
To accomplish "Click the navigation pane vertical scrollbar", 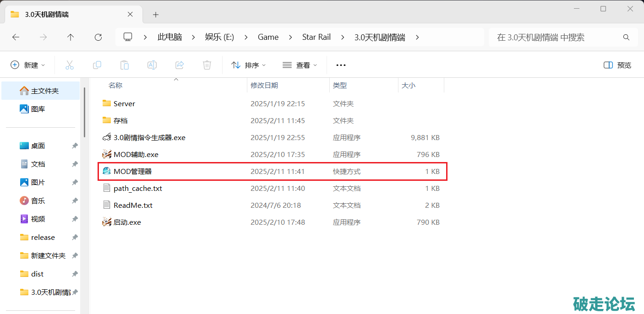I will click(x=84, y=110).
